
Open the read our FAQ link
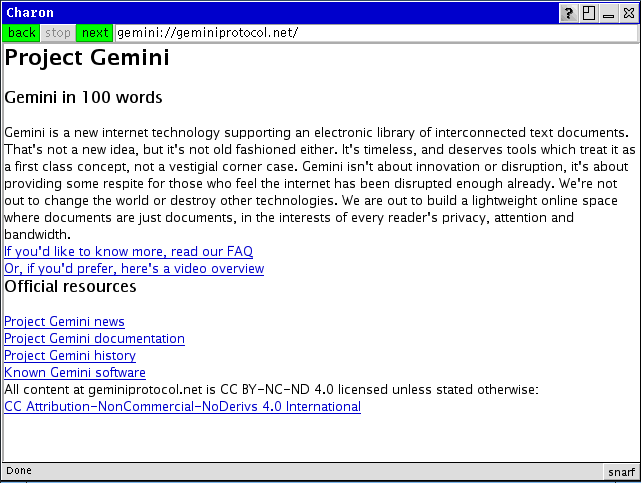(128, 251)
